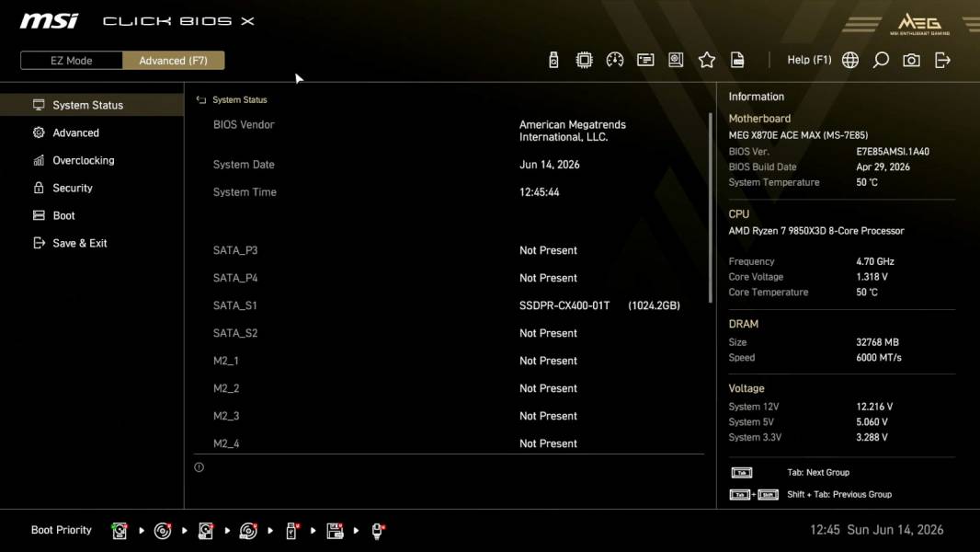Screen dimensions: 980x552
Task: Select the M2_4 row
Action: 450,443
